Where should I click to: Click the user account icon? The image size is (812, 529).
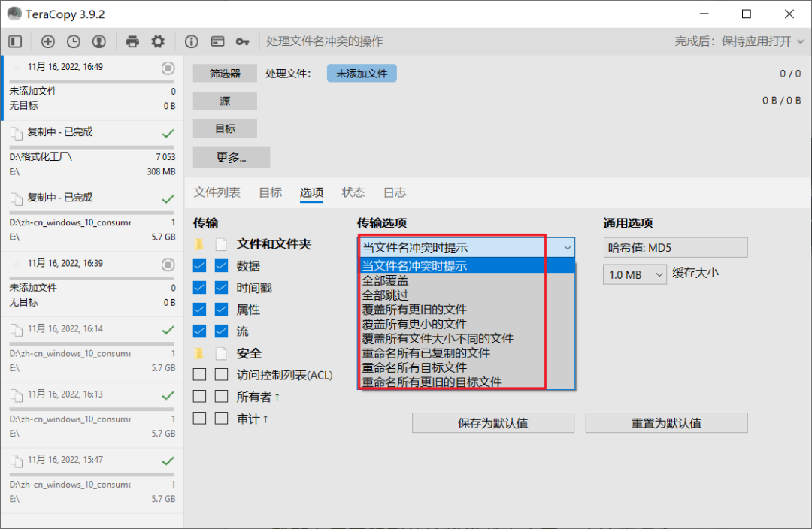pyautogui.click(x=98, y=41)
